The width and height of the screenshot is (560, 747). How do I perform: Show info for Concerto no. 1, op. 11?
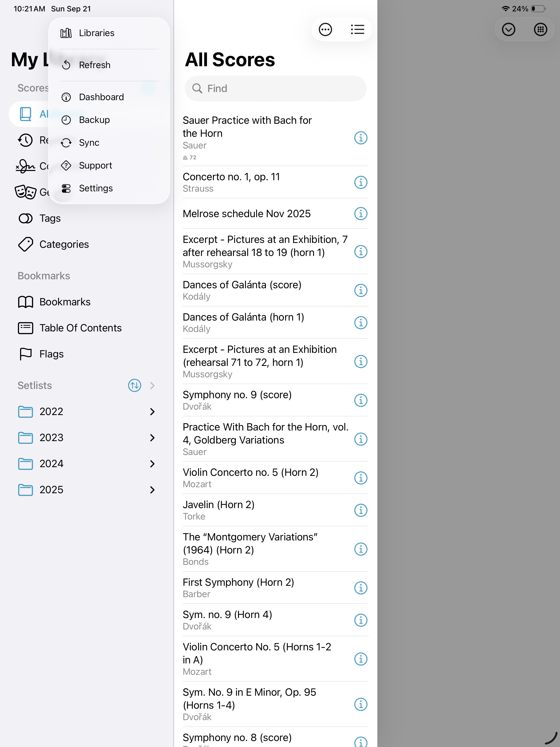361,182
